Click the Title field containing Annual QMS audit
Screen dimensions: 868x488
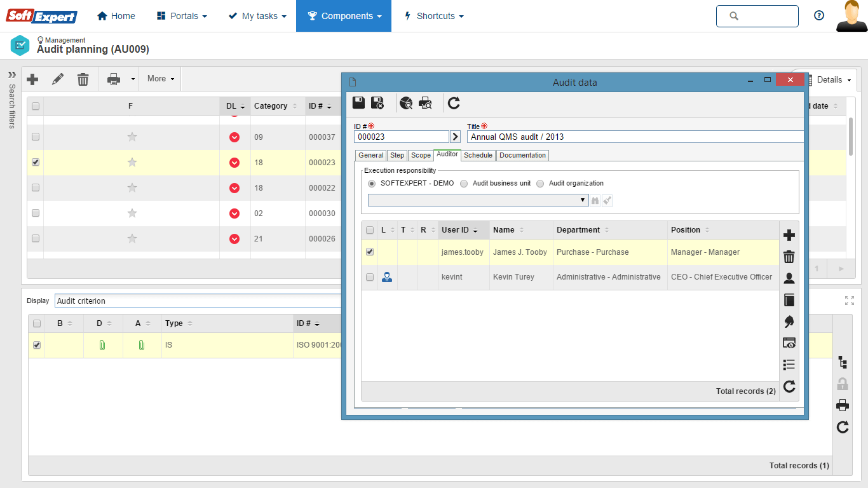click(635, 137)
